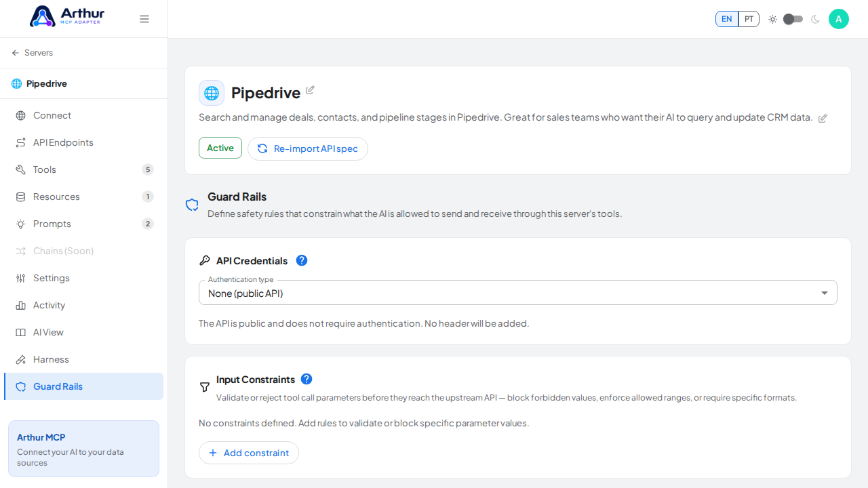The width and height of the screenshot is (868, 488).
Task: Click the Pipedrive server description text
Action: (505, 117)
